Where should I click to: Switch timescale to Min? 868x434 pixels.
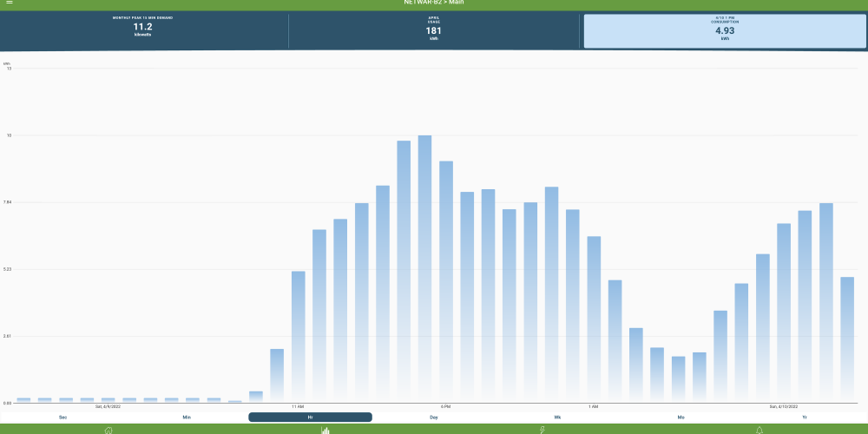tap(187, 418)
